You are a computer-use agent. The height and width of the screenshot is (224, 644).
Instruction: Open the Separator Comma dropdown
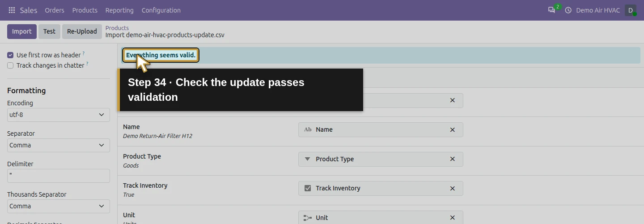pyautogui.click(x=59, y=145)
